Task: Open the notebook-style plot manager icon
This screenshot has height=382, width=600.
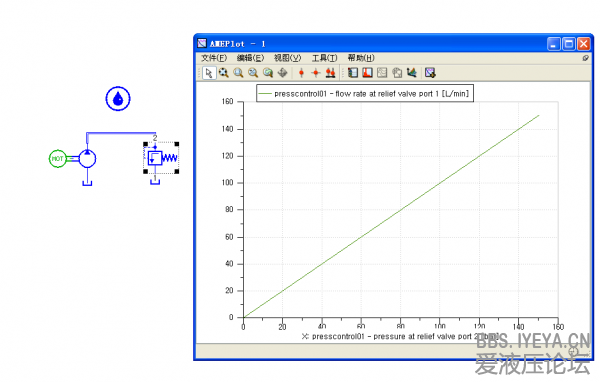Action: [353, 73]
